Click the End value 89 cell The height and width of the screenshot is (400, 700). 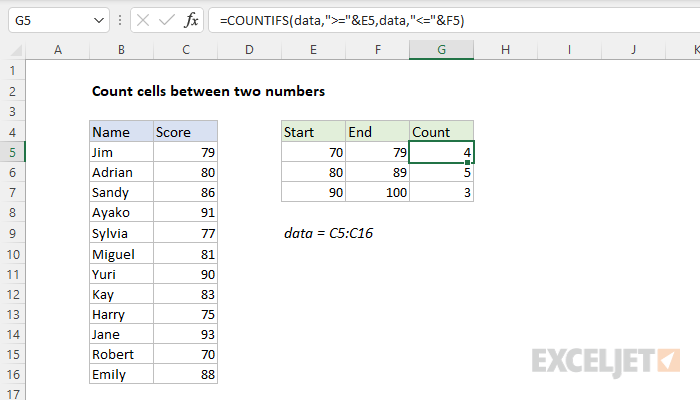click(x=378, y=172)
